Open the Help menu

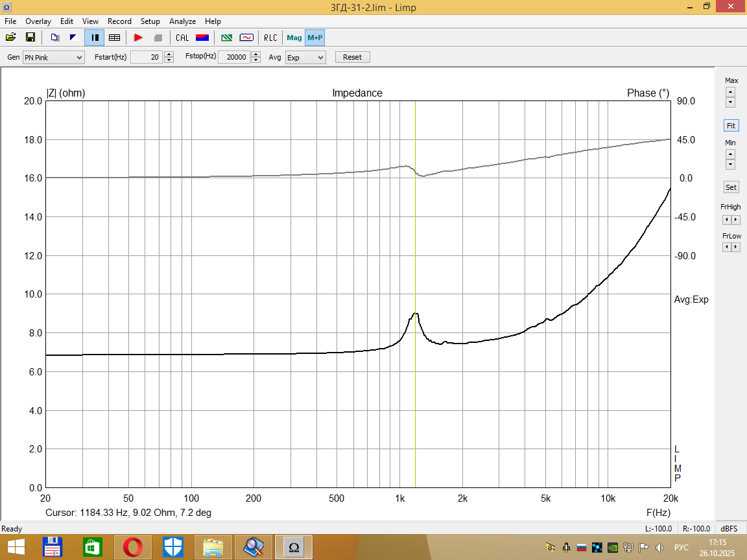click(x=213, y=21)
